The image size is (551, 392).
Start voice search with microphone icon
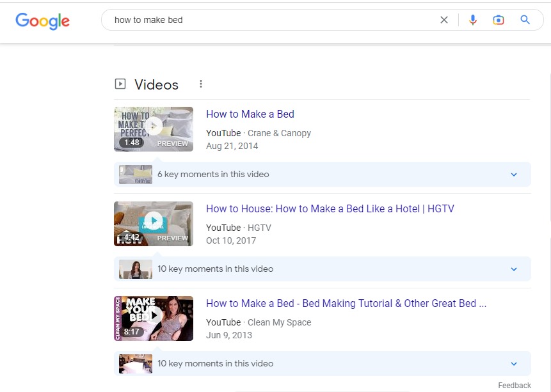(473, 20)
